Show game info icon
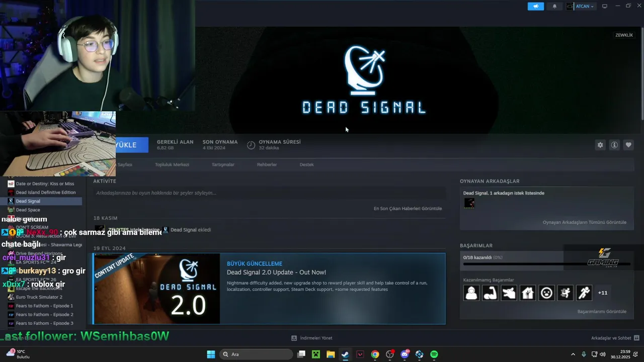This screenshot has width=644, height=362. click(x=614, y=145)
